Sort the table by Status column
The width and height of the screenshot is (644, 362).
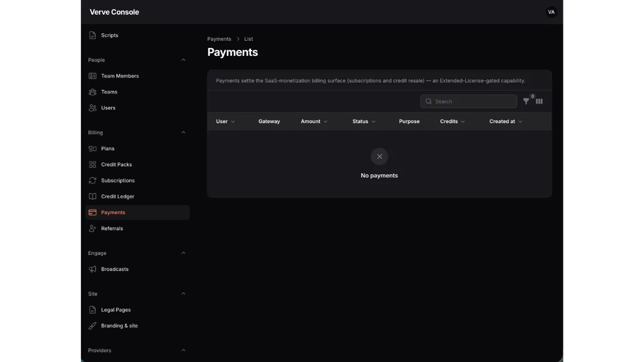click(364, 121)
